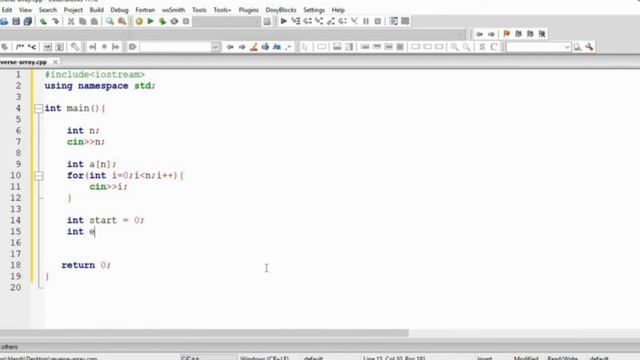Image resolution: width=640 pixels, height=360 pixels.
Task: Open the Debug menu
Action: pyautogui.click(x=119, y=10)
